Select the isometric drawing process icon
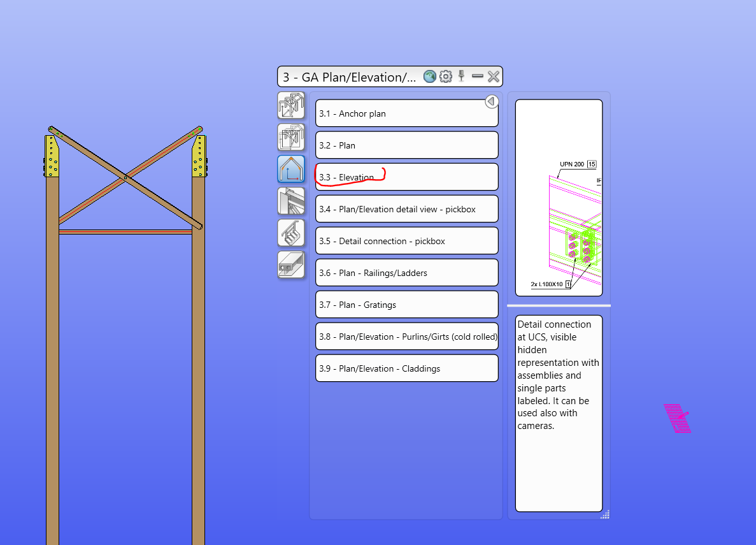756x545 pixels. click(291, 105)
